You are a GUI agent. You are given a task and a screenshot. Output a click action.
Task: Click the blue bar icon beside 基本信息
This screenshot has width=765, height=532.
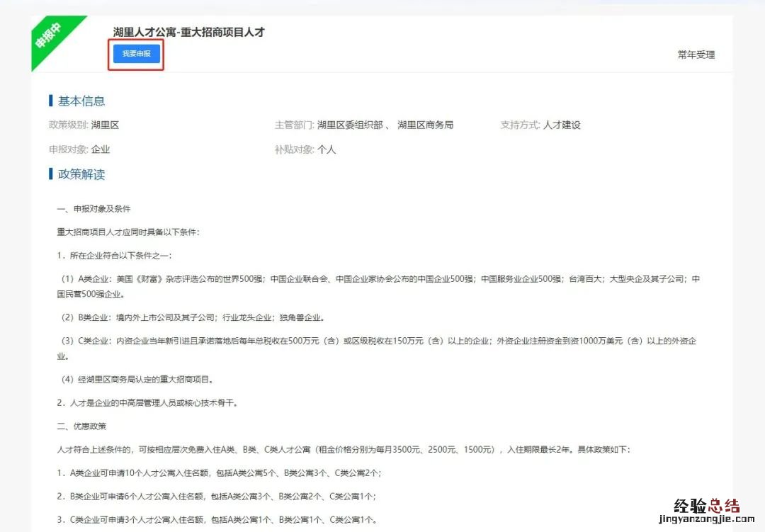tap(51, 101)
